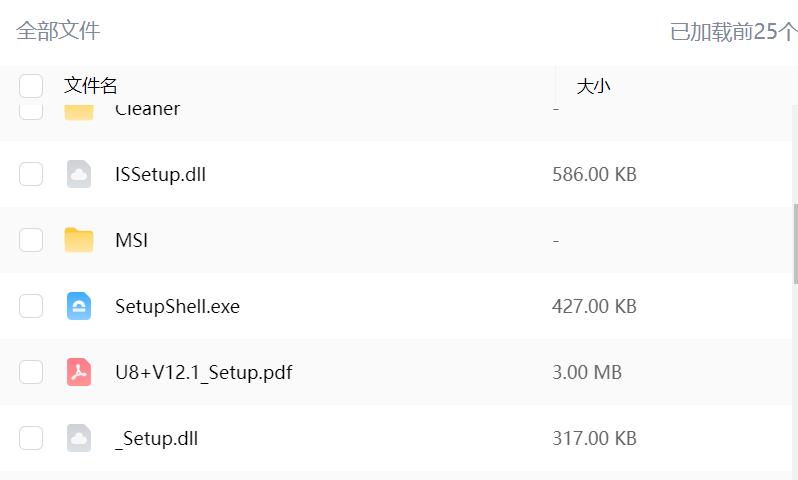The image size is (798, 480).
Task: Click the Cleaner folder icon
Action: 79,112
